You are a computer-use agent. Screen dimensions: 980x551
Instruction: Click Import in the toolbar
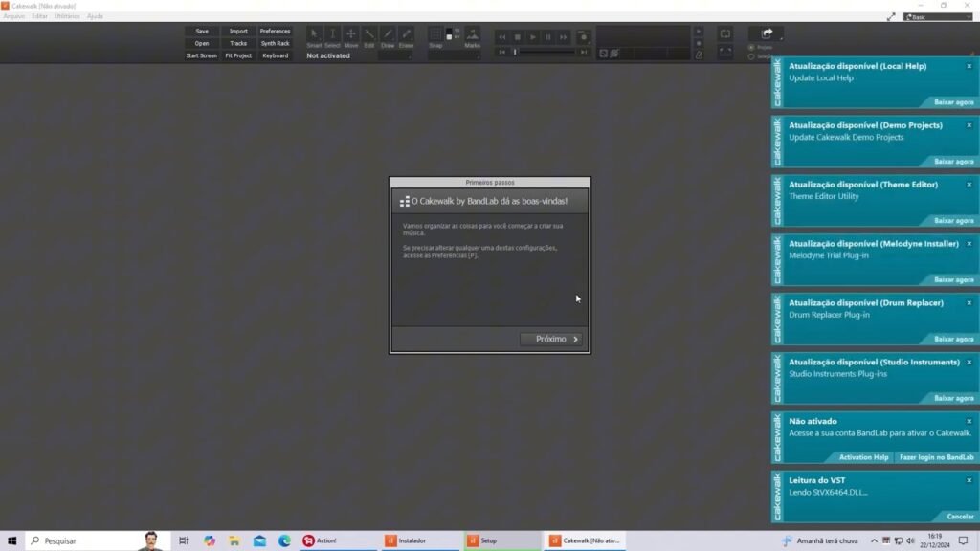pos(238,32)
